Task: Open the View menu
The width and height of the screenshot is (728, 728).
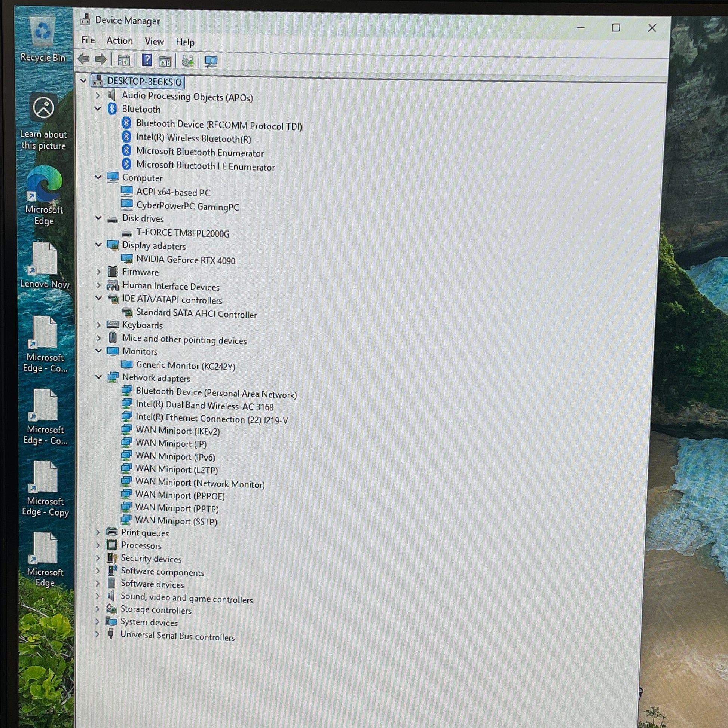Action: click(154, 42)
